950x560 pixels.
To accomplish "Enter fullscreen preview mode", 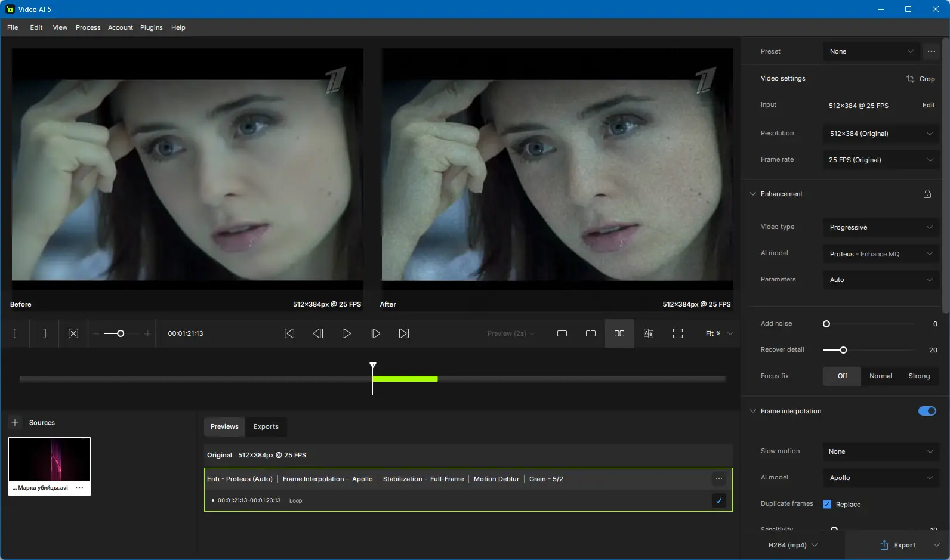I will pyautogui.click(x=678, y=333).
